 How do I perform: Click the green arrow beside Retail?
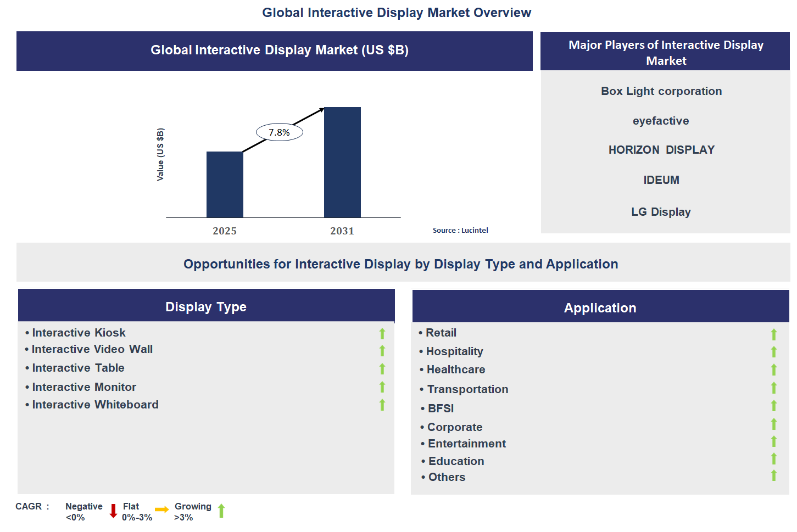[773, 334]
